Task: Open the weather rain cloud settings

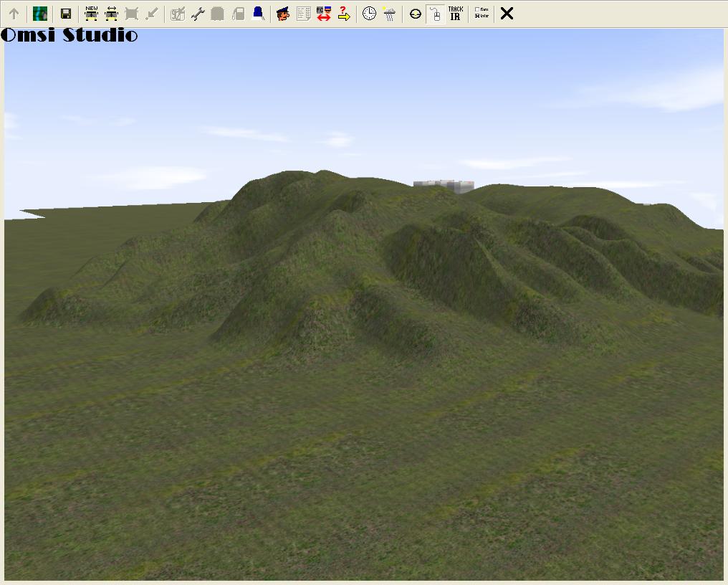Action: click(x=389, y=14)
